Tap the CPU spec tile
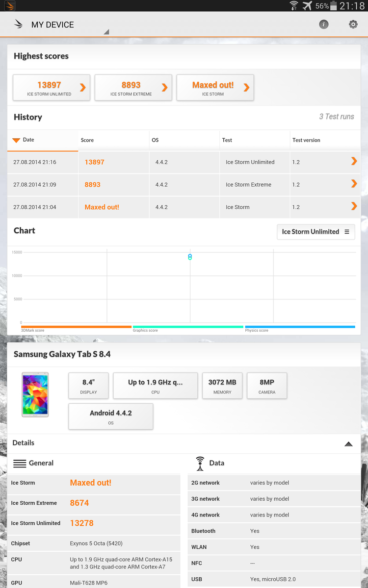 click(155, 386)
